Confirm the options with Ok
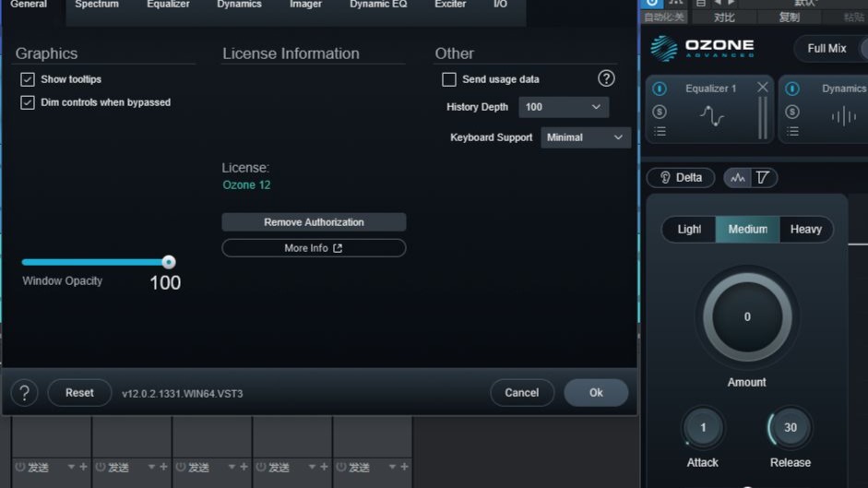The width and height of the screenshot is (868, 488). [596, 393]
